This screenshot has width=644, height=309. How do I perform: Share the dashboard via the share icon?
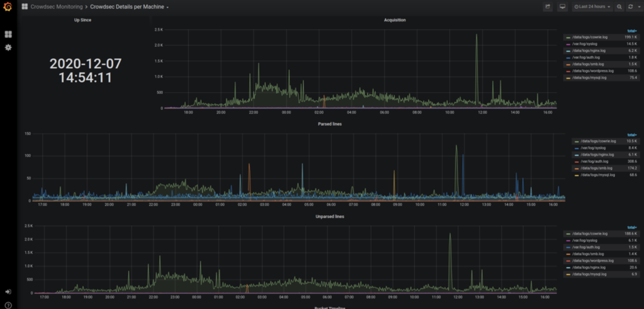click(x=548, y=7)
